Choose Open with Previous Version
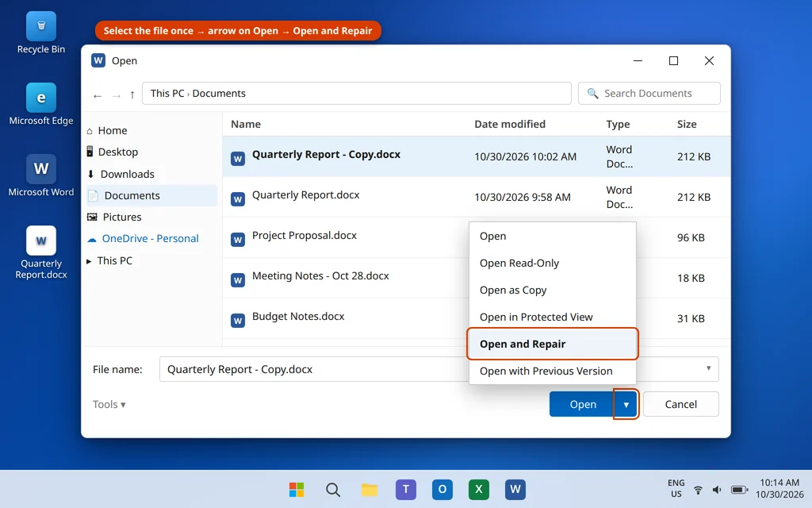812x508 pixels. 553,371
